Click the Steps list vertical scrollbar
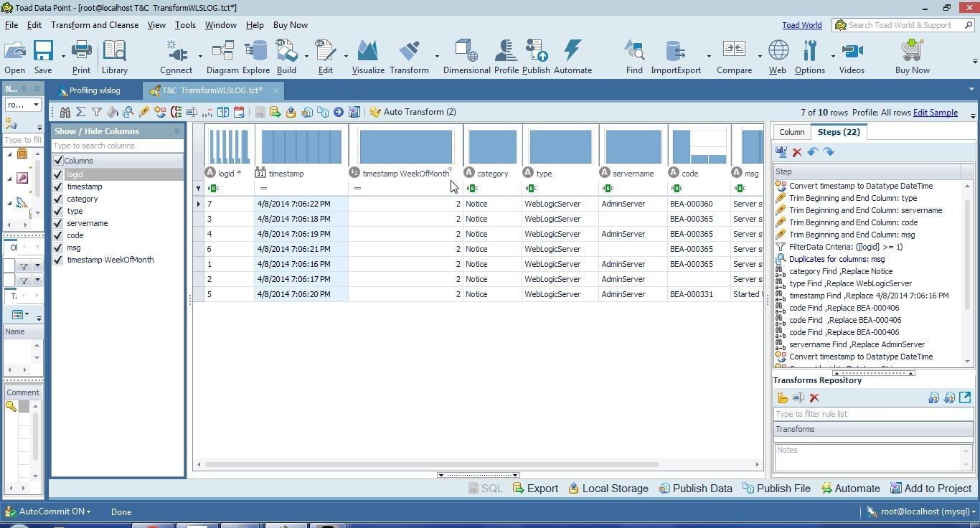 click(968, 250)
